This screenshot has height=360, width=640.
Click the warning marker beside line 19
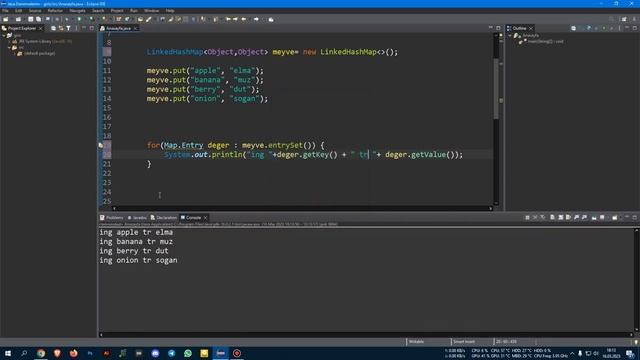100,145
